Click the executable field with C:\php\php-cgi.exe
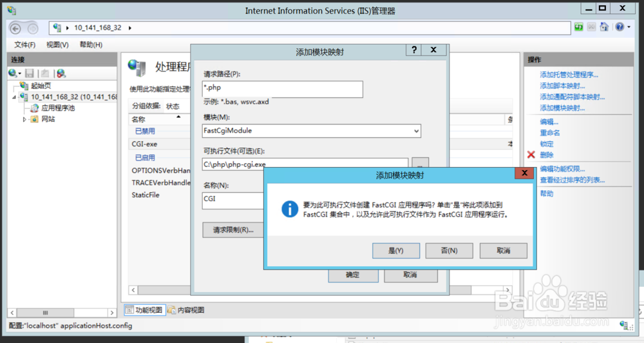This screenshot has width=644, height=343. pyautogui.click(x=305, y=163)
